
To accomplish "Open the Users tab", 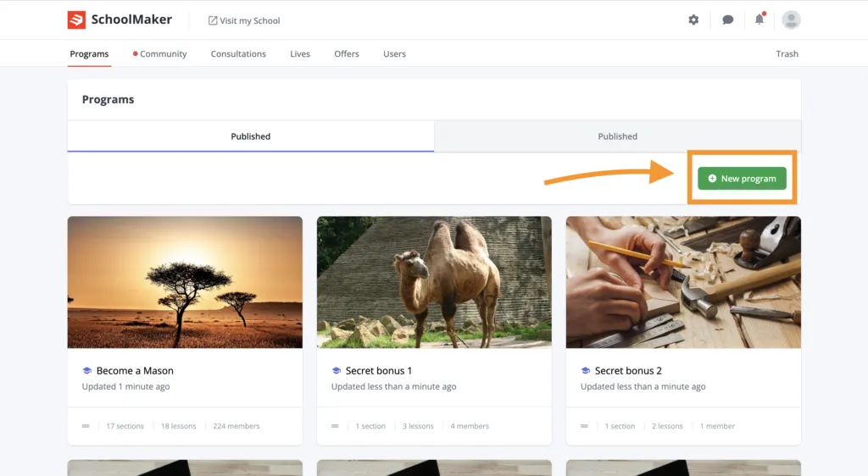I will coord(394,53).
